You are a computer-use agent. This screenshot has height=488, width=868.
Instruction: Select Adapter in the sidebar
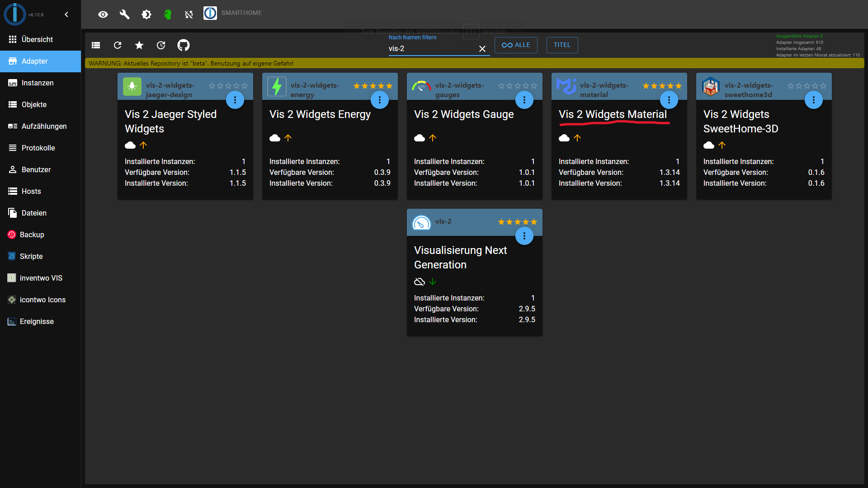pos(41,61)
